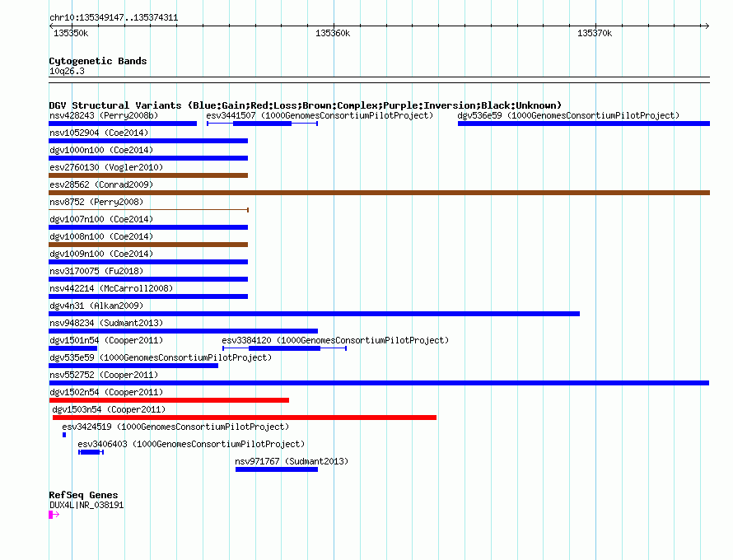Screen dimensions: 733x560
Task: Open nsv3170075 (Fu2018) variant entry
Action: pos(148,279)
